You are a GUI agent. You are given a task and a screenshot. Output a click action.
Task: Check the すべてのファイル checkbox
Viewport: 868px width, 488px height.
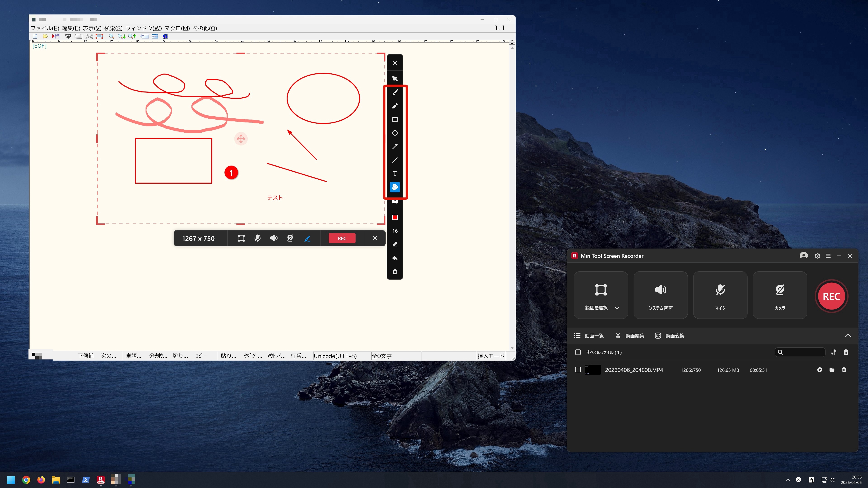tap(578, 352)
